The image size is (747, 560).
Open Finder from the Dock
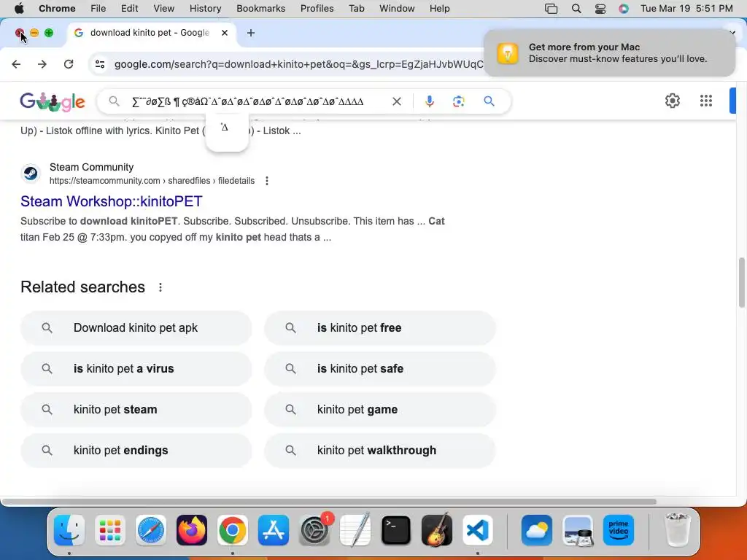point(69,530)
